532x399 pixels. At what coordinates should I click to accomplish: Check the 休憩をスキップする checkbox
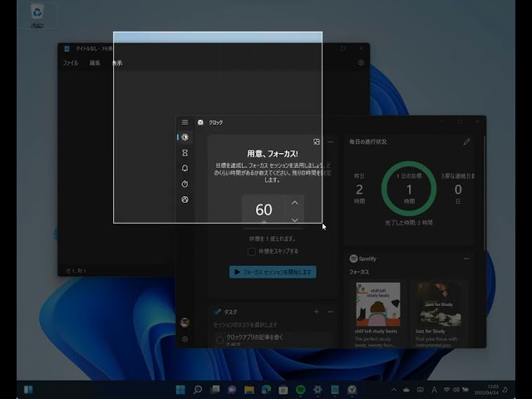tap(252, 251)
